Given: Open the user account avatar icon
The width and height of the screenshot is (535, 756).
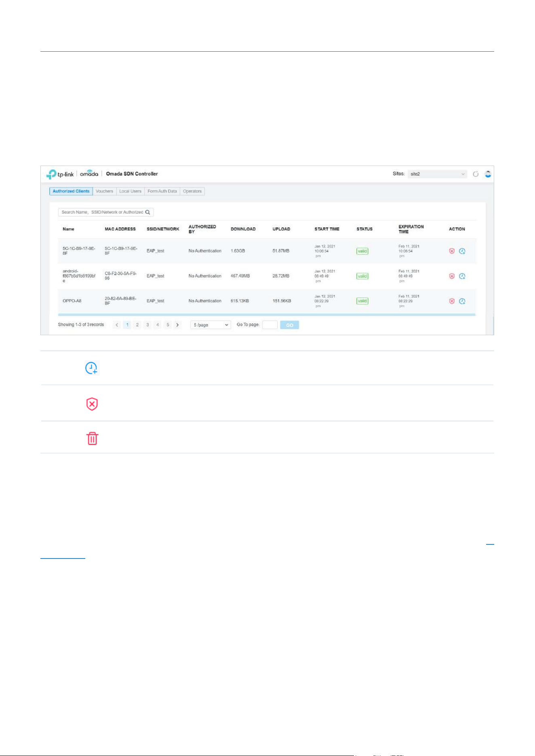Looking at the screenshot, I should 488,174.
